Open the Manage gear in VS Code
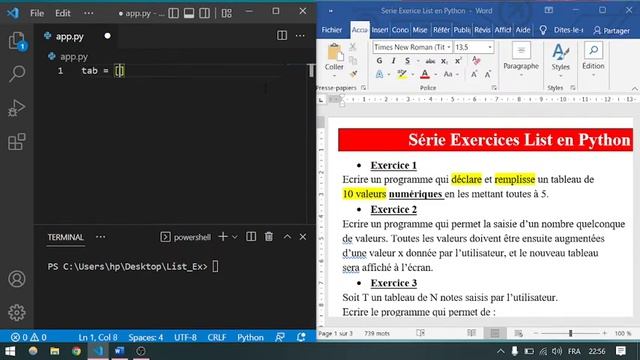Screen dimensions: 640x360 [x=17, y=312]
